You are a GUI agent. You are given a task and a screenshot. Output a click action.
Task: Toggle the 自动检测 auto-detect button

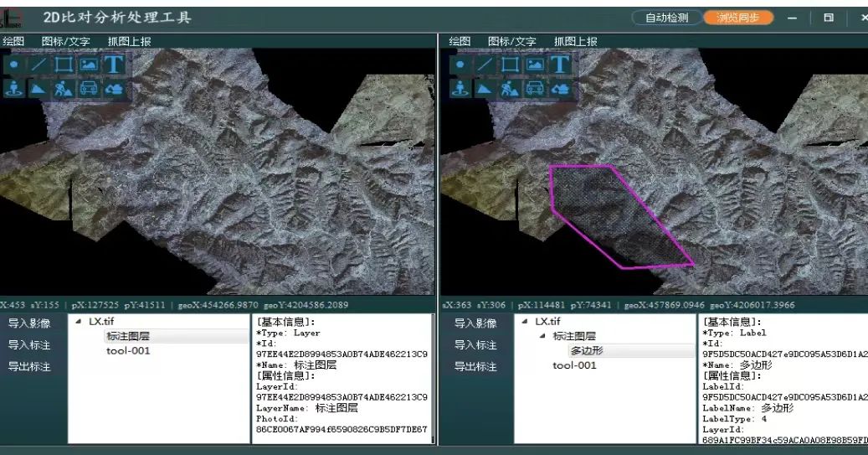pyautogui.click(x=666, y=18)
